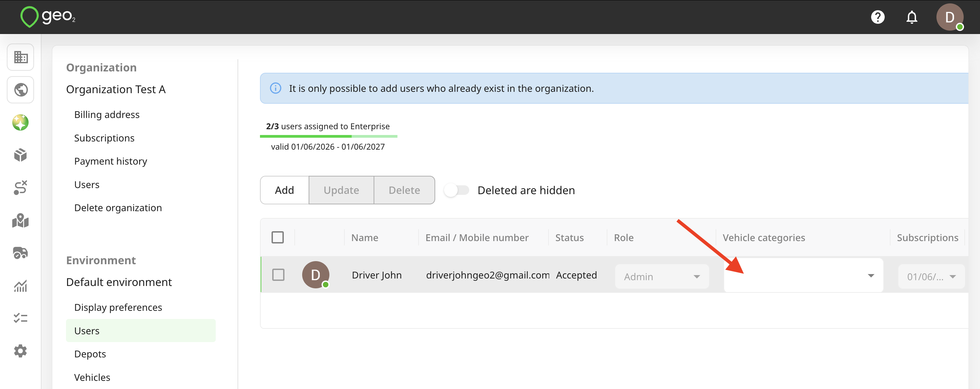This screenshot has width=980, height=389.
Task: Click the help question mark icon
Action: coord(878,17)
